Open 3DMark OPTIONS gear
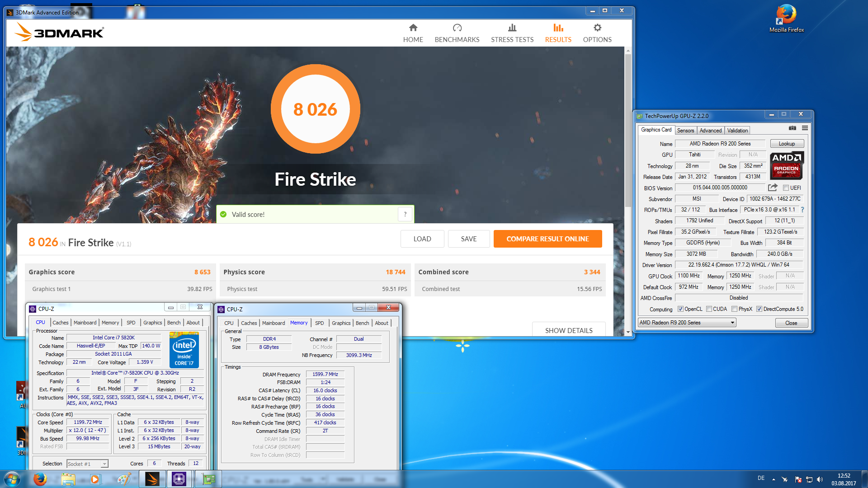 click(597, 33)
